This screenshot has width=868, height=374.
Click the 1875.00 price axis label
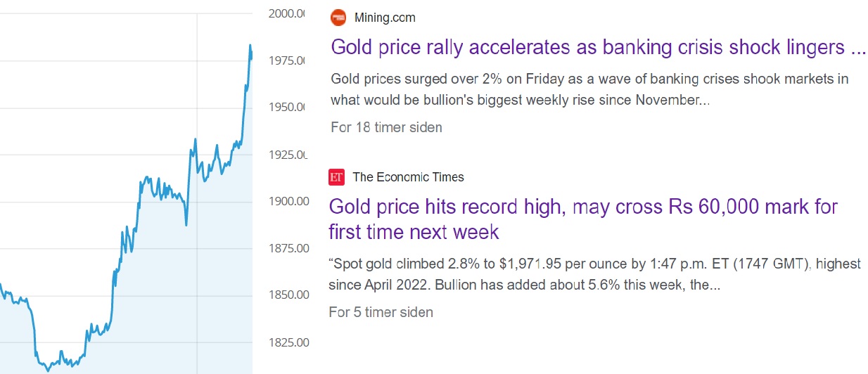tap(290, 248)
